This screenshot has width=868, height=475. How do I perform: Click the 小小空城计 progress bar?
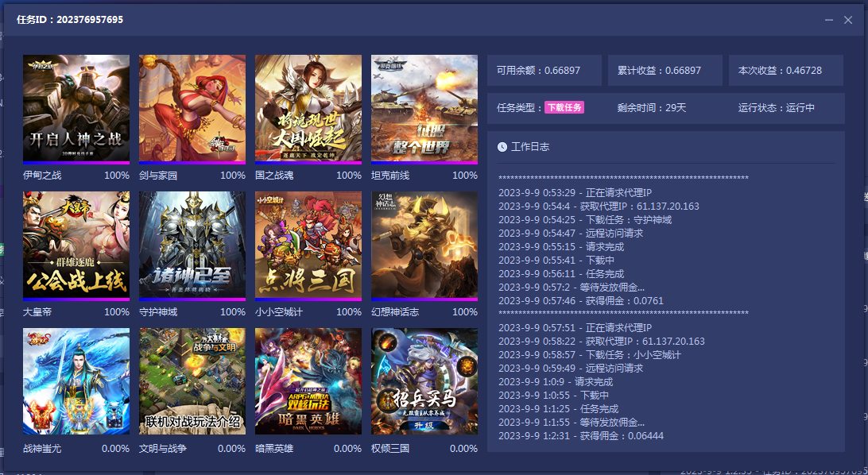pos(308,299)
